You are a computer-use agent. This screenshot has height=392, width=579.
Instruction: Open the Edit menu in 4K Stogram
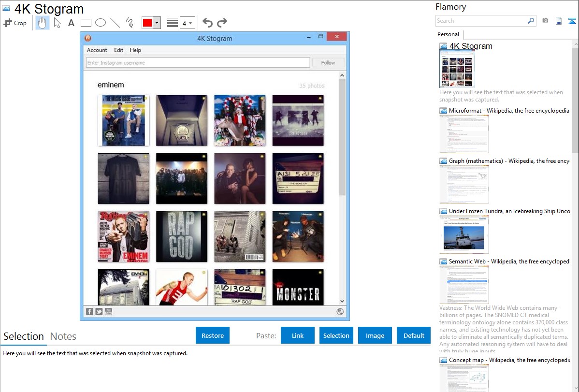[118, 50]
